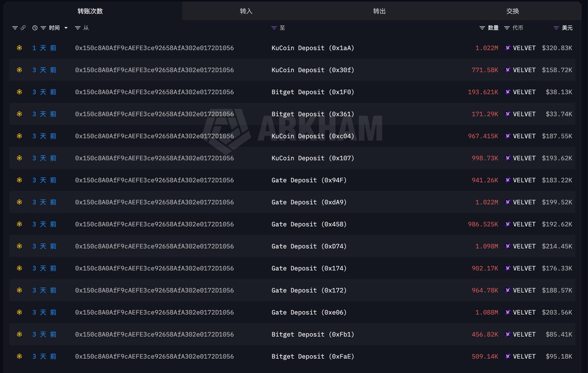
Task: Open the KuCoin Deposit (0x30f) entity link
Action: pyautogui.click(x=313, y=70)
